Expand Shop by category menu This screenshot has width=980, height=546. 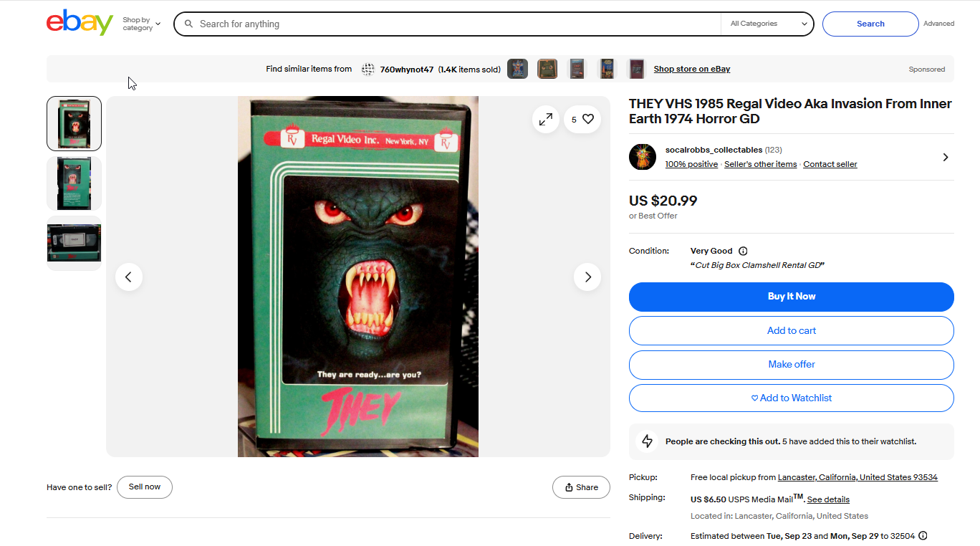(141, 24)
